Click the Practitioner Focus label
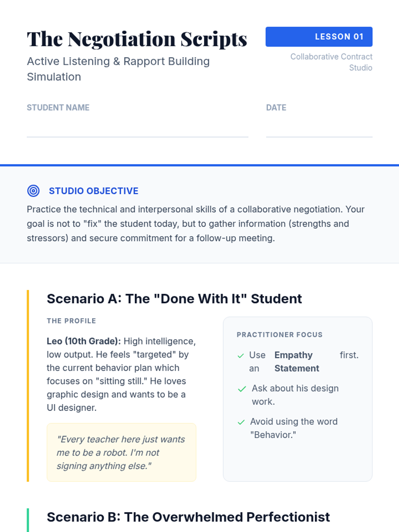This screenshot has height=532, width=399. point(279,334)
